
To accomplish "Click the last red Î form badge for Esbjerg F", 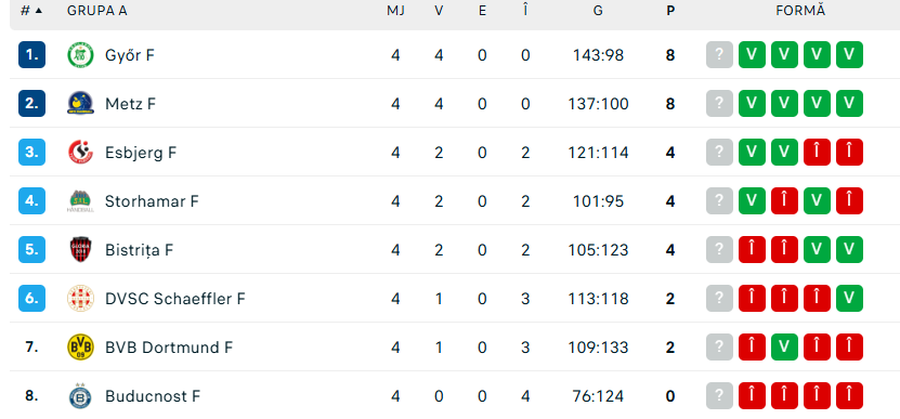I will (x=849, y=152).
